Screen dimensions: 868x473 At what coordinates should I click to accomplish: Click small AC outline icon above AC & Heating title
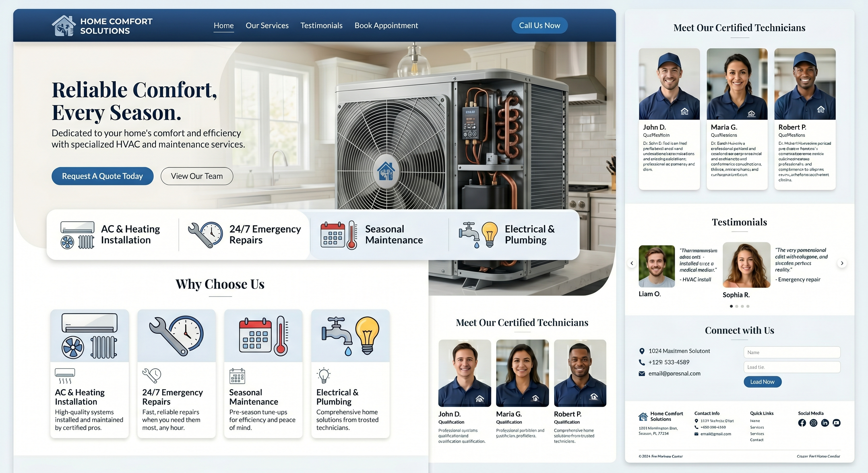[65, 376]
